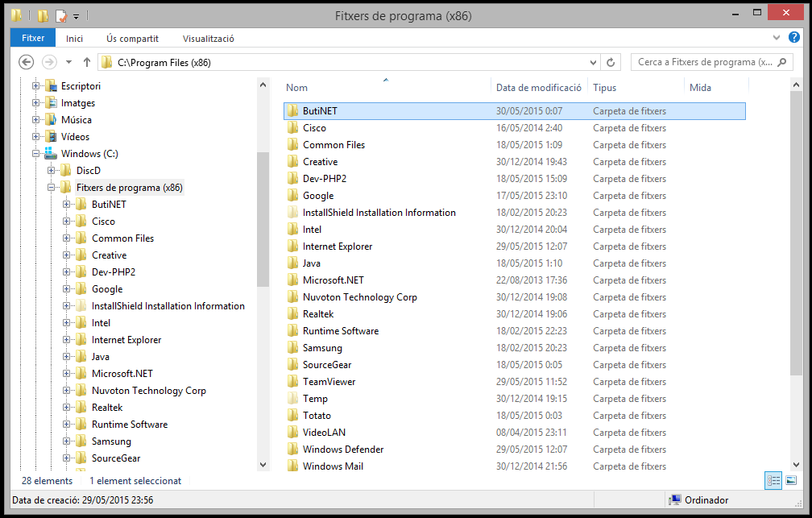
Task: Select Windows Defender folder row
Action: pos(515,450)
